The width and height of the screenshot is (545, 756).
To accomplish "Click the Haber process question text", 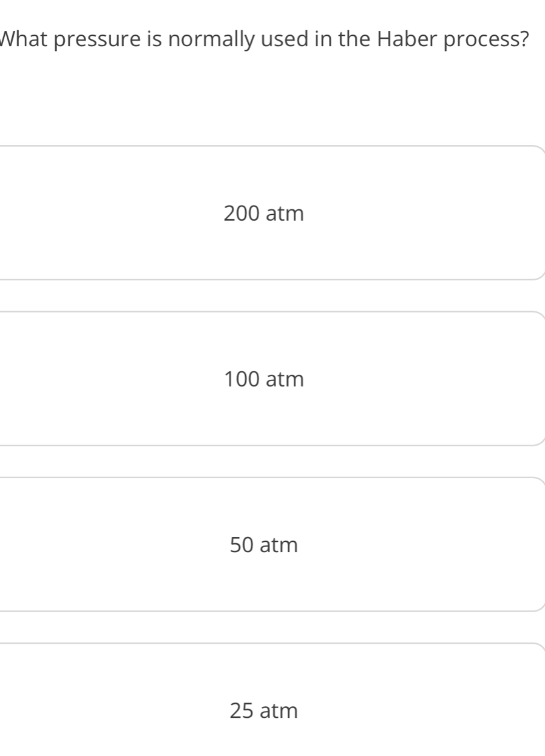I will (264, 42).
